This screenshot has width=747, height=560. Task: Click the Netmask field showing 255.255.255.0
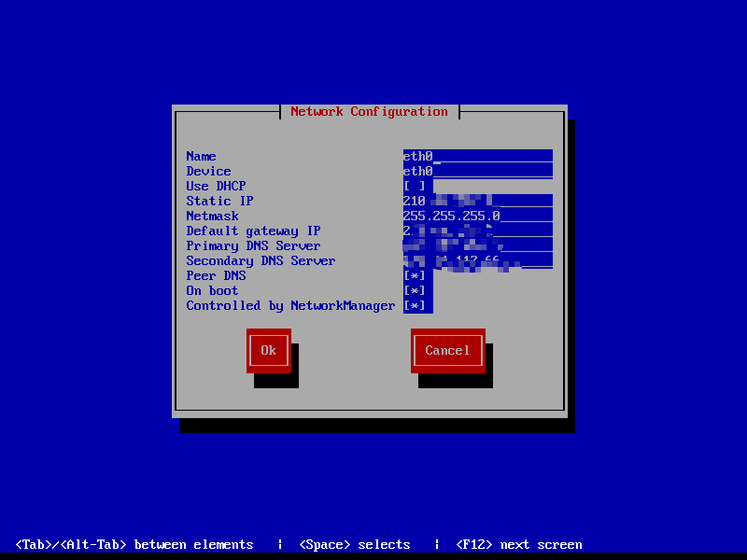tap(478, 216)
